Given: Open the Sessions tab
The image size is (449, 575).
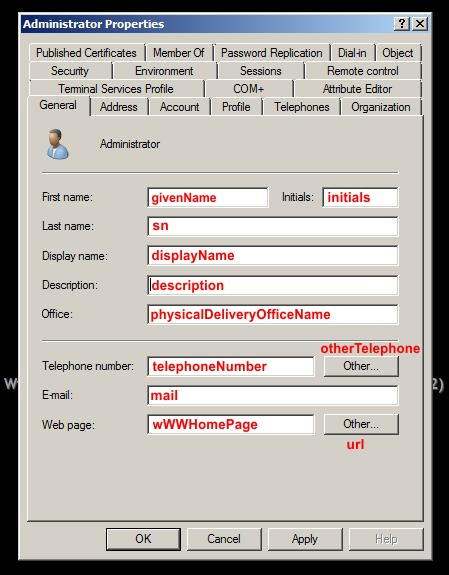Looking at the screenshot, I should tap(260, 71).
